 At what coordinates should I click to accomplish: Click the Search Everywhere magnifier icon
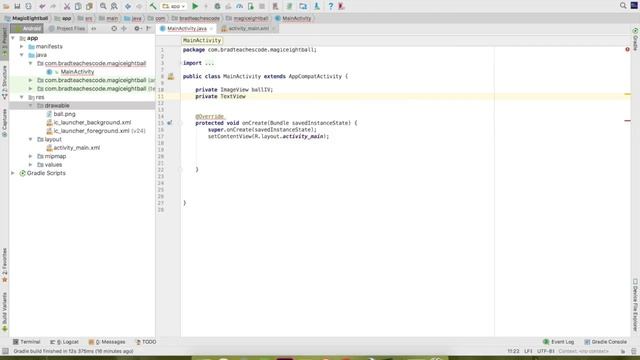tap(623, 6)
